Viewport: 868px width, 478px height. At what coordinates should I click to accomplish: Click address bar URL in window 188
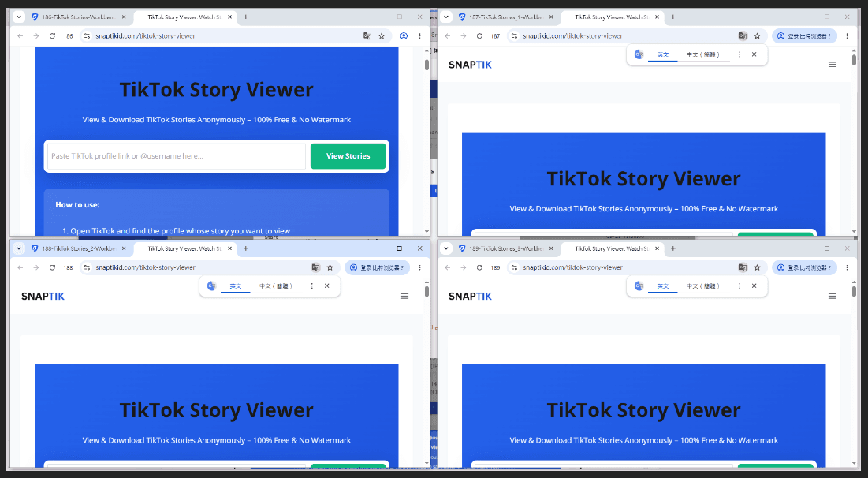(145, 267)
